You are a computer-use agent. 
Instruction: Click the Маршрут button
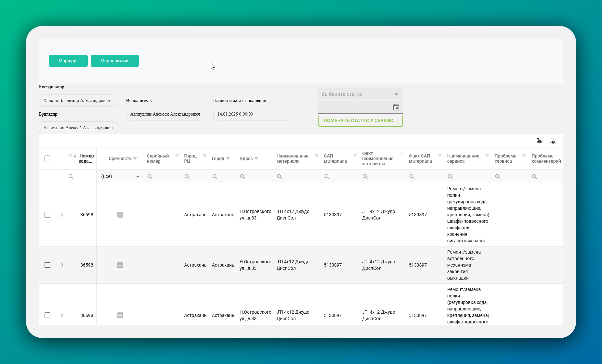68,61
